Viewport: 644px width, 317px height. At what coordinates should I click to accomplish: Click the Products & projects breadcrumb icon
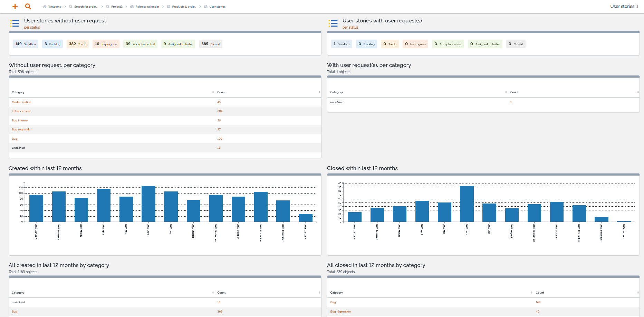click(x=169, y=7)
